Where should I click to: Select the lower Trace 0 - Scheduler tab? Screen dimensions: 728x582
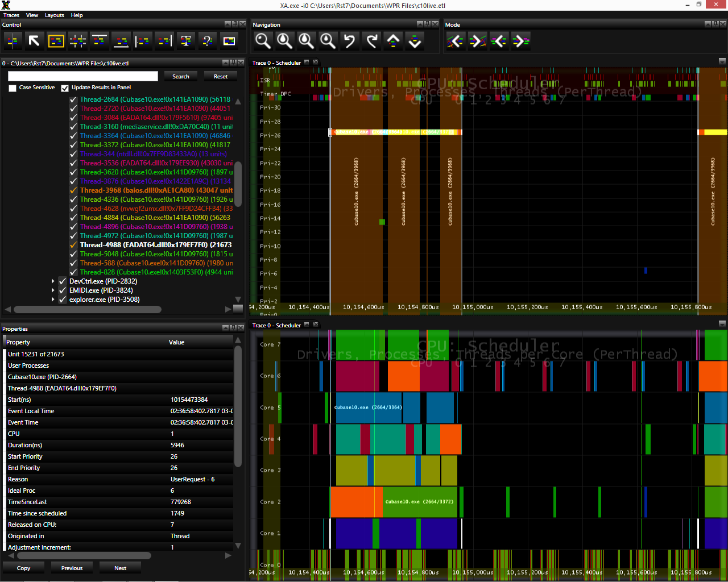point(276,325)
